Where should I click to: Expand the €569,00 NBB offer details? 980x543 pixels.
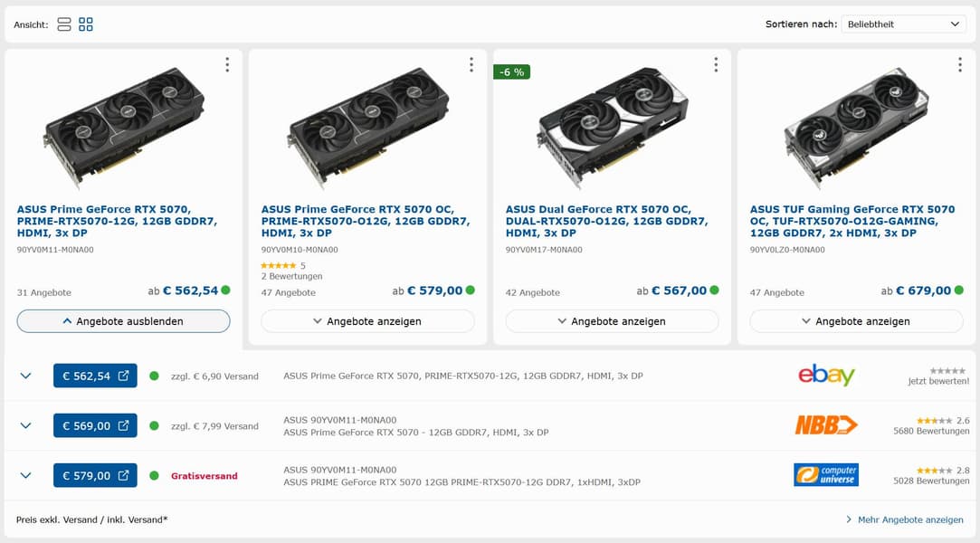point(25,425)
